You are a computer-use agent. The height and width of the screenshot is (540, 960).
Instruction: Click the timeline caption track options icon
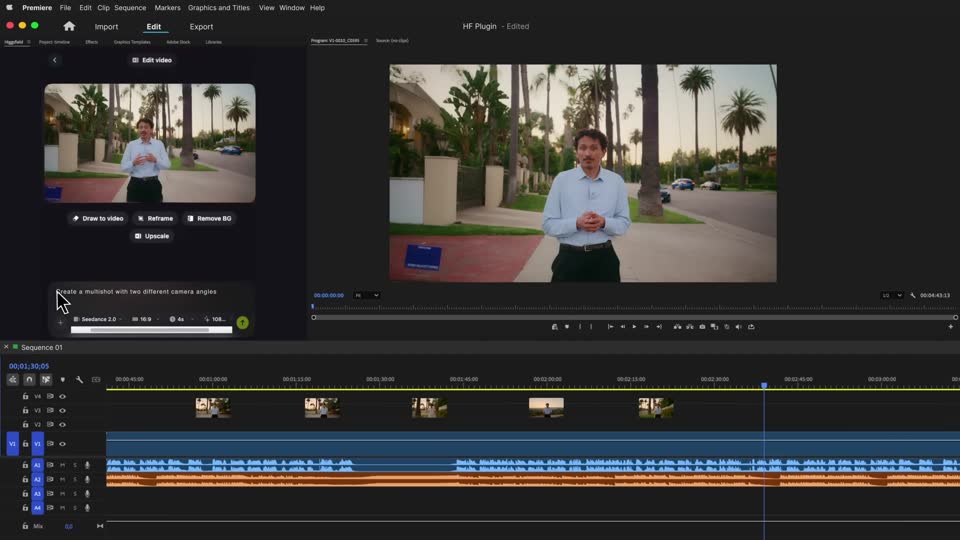click(x=96, y=380)
